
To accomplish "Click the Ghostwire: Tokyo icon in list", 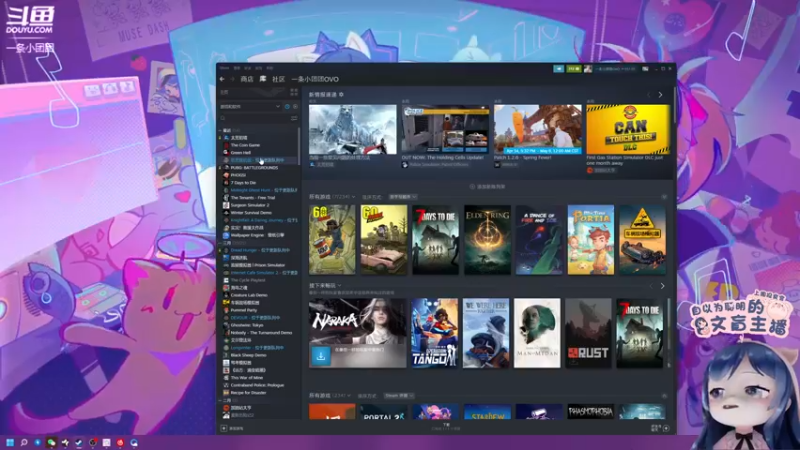I will 226,325.
